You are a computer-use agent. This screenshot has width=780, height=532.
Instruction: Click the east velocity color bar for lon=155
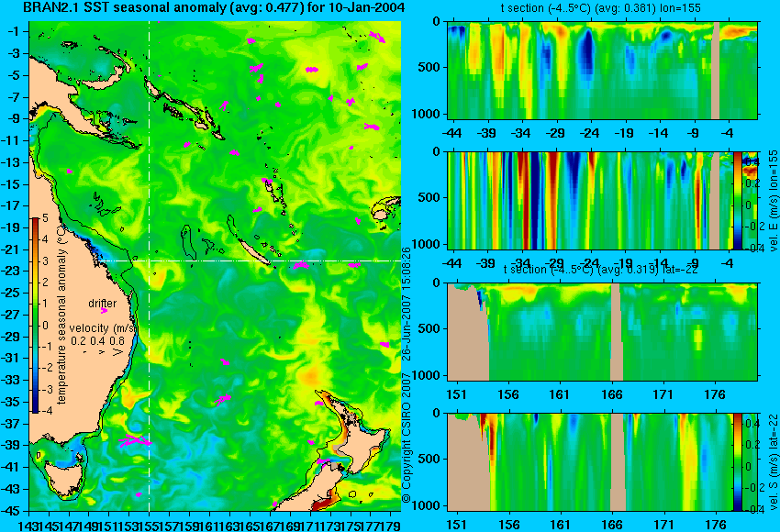738,200
